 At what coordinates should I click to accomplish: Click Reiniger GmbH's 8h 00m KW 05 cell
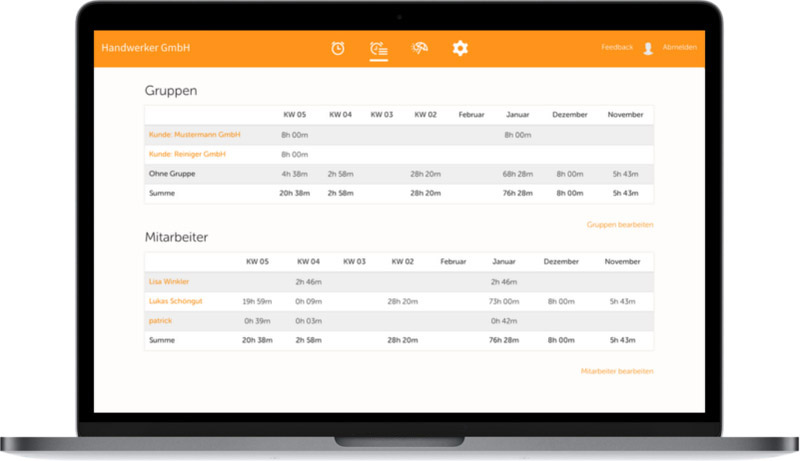294,154
